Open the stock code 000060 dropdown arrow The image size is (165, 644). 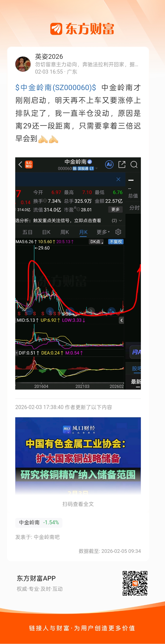click(x=96, y=169)
